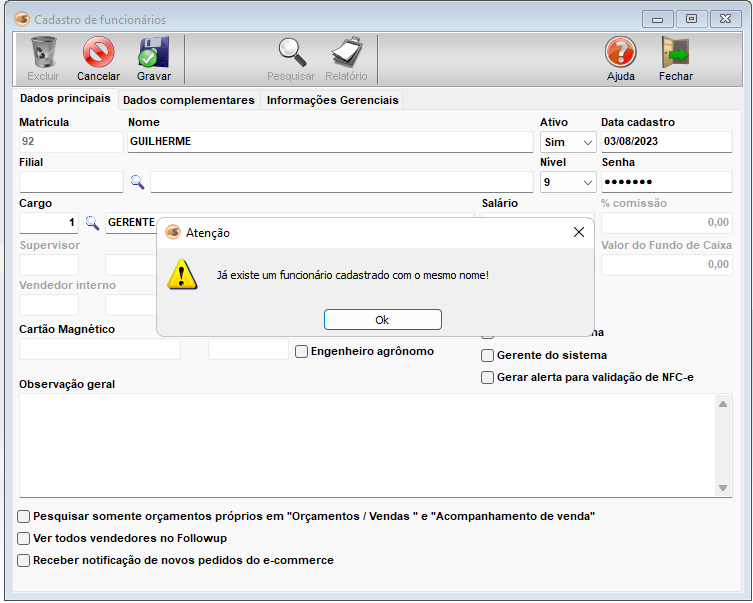This screenshot has width=753, height=603.
Task: Open the Informações Gerenciais tab
Action: [x=332, y=100]
